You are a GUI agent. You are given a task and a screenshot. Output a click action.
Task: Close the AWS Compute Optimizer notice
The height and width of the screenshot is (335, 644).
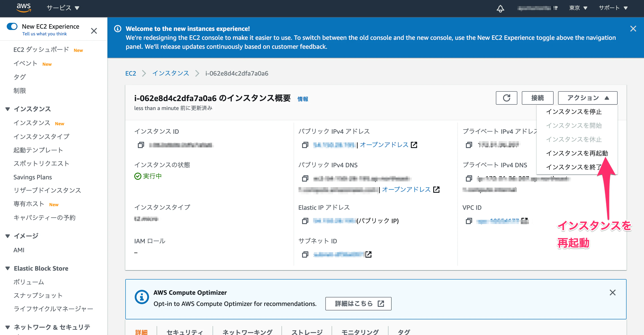coord(612,293)
